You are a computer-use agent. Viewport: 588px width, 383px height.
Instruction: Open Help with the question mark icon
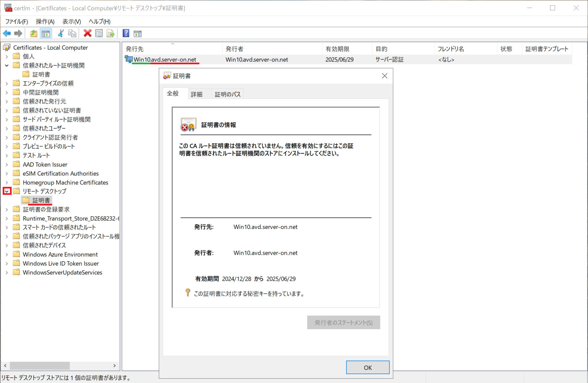[126, 33]
